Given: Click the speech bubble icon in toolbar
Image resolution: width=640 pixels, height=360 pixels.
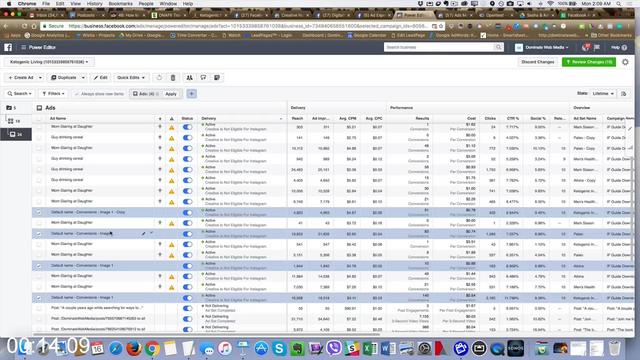Looking at the screenshot, I should (203, 78).
